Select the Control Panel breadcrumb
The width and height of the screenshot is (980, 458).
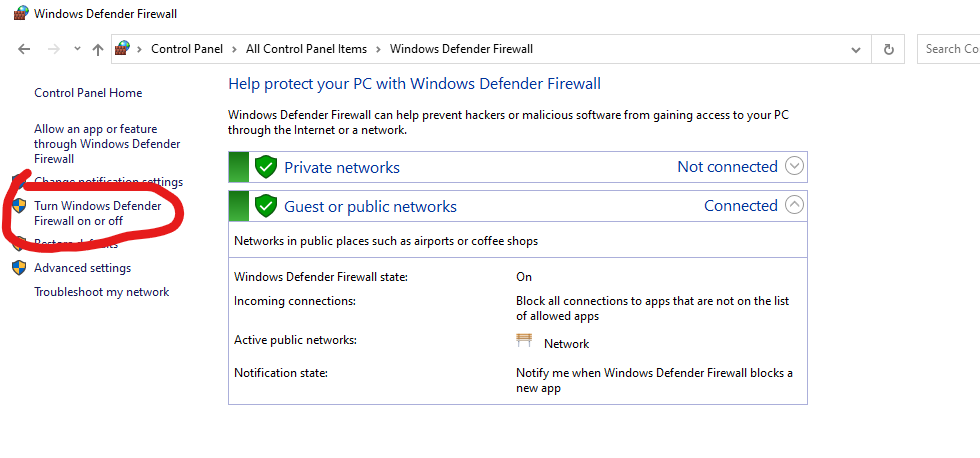pos(187,49)
